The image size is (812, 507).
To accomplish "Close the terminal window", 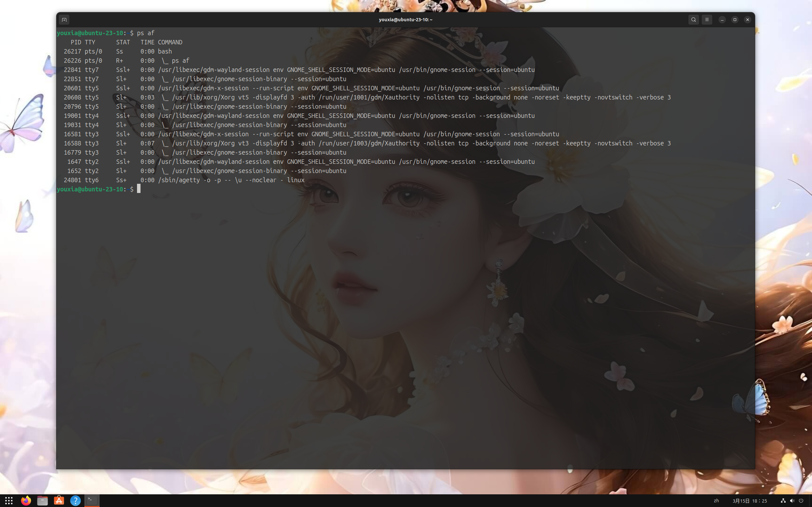I will click(748, 19).
